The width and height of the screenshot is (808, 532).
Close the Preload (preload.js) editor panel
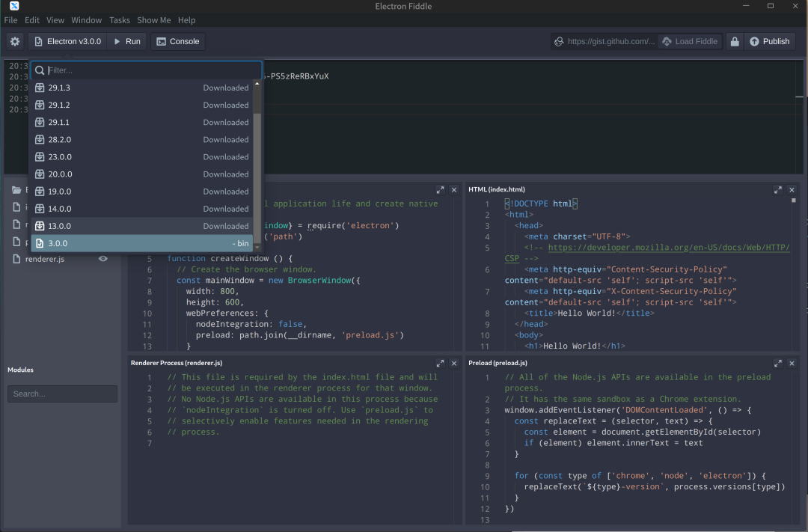click(792, 363)
